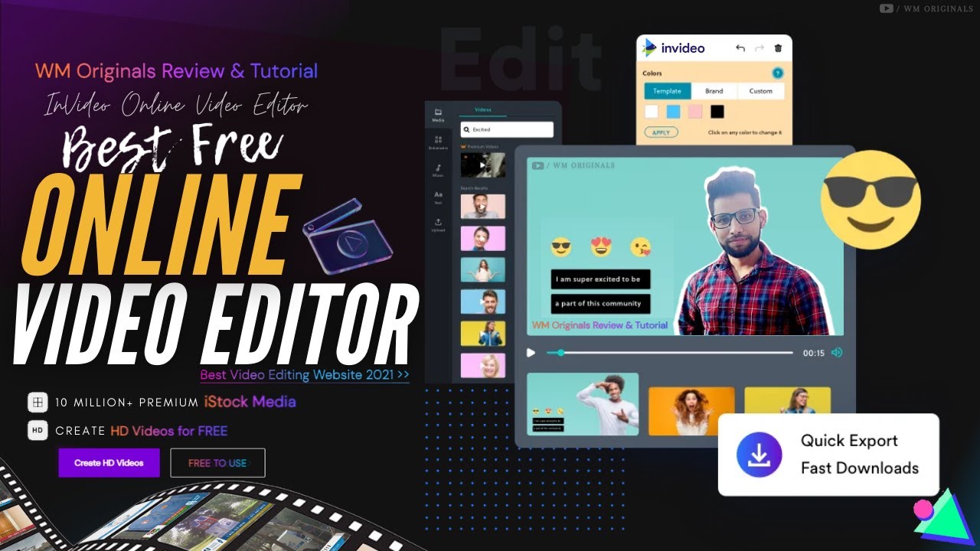
Task: Open Best Video Editing Website 2021 link
Action: pos(305,375)
